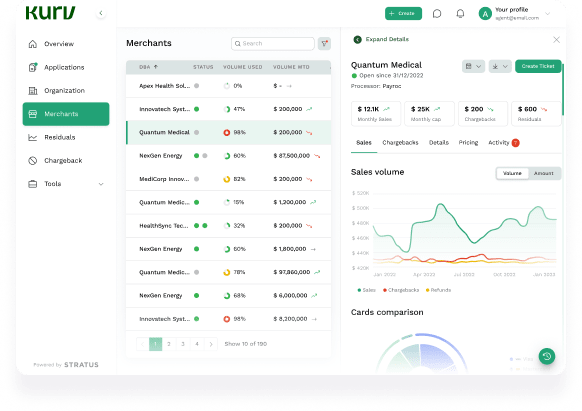Click the floating history button

547,356
